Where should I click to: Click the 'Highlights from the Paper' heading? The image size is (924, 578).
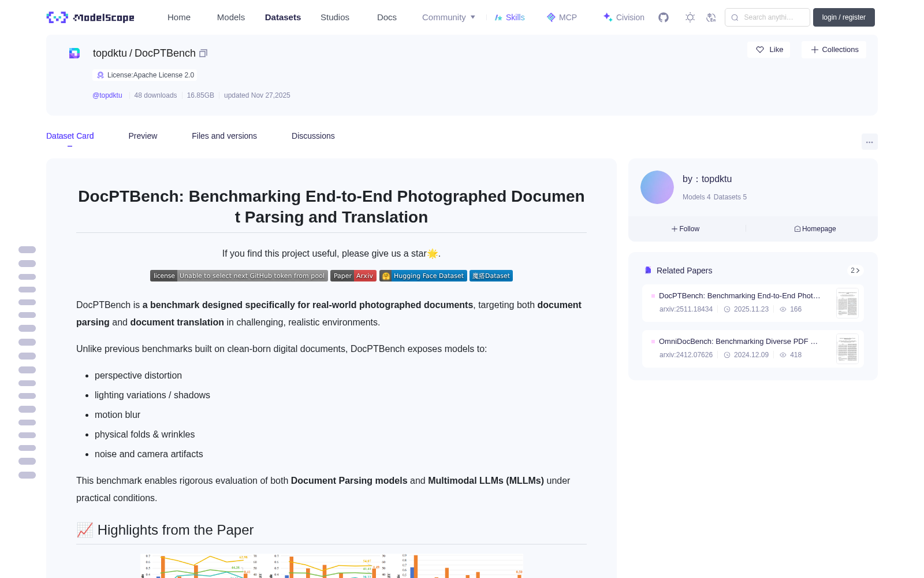(x=165, y=530)
